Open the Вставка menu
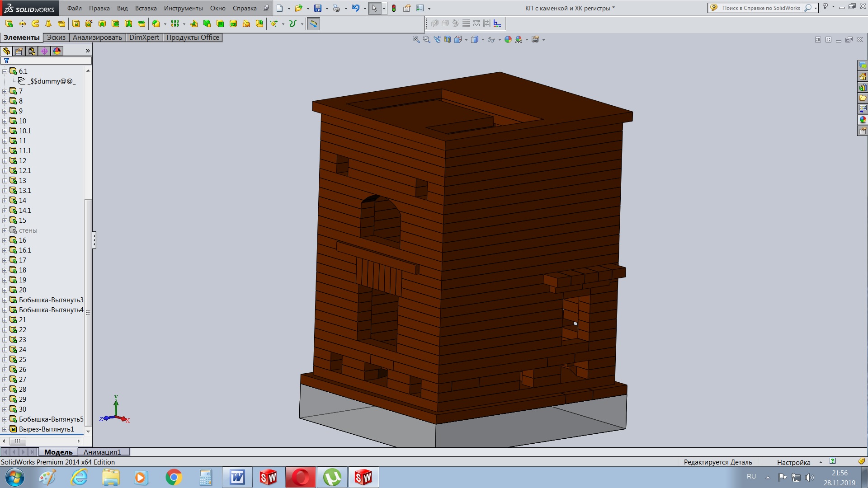This screenshot has height=488, width=868. 146,8
